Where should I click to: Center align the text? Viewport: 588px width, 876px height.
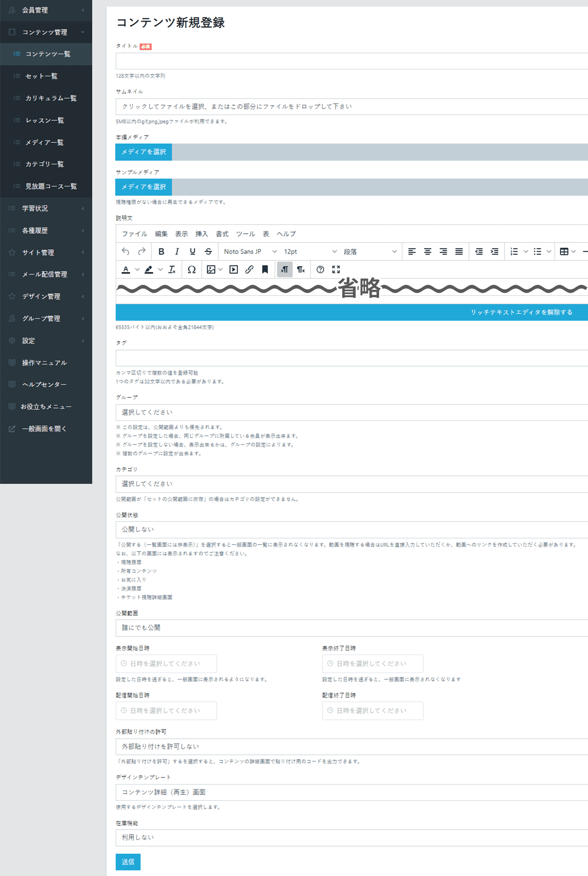(428, 251)
